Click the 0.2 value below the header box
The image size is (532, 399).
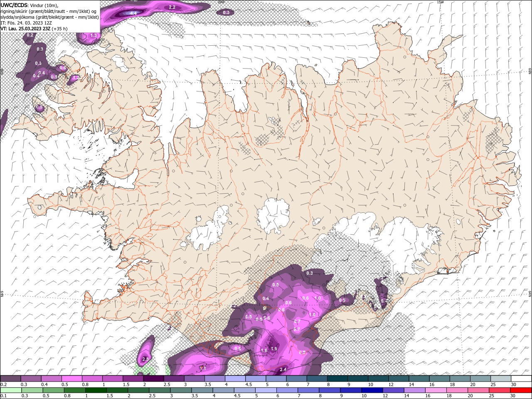(x=30, y=35)
